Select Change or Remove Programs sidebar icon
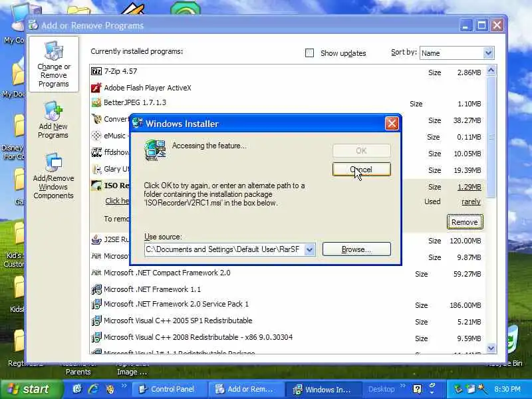 point(54,64)
